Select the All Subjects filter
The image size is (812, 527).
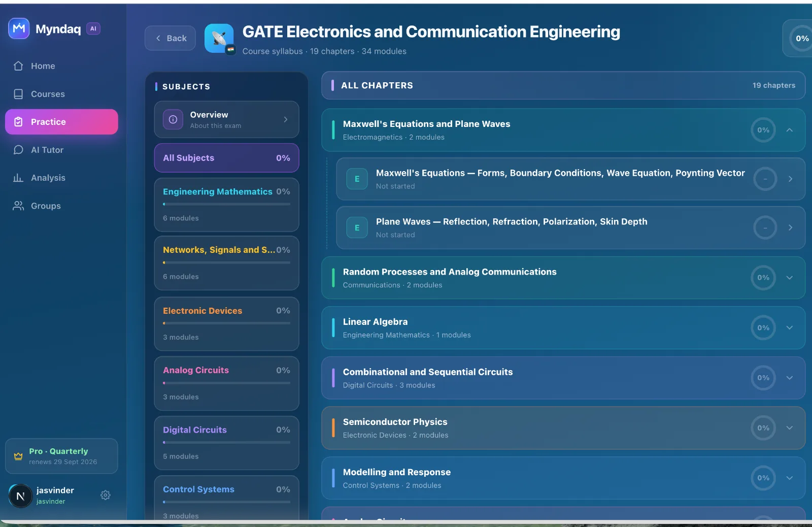click(226, 158)
